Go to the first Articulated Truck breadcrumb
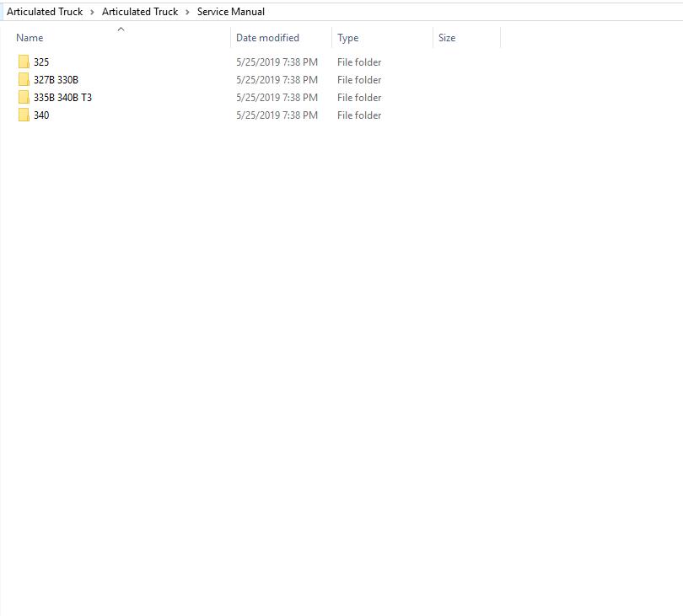683x616 pixels. pyautogui.click(x=45, y=12)
